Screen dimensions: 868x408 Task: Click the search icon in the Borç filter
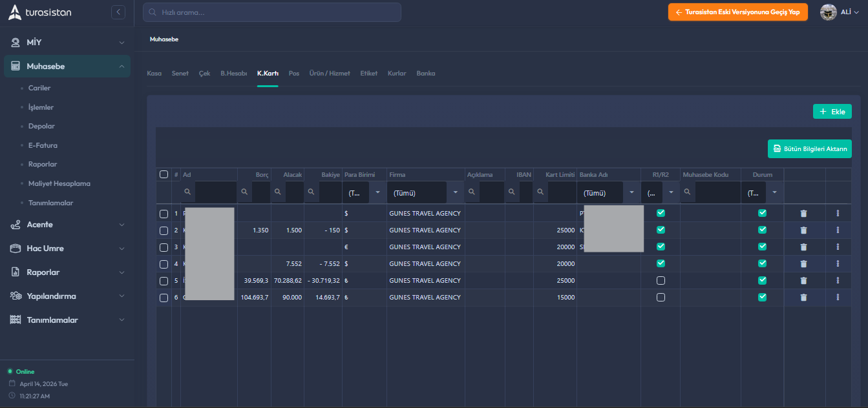point(246,192)
